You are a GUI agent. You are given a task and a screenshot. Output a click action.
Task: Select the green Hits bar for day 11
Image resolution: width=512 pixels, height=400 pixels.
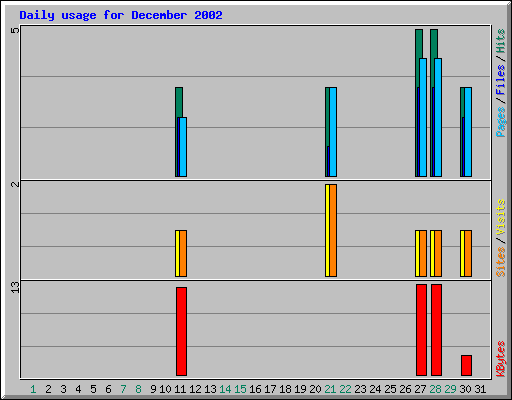pyautogui.click(x=179, y=102)
